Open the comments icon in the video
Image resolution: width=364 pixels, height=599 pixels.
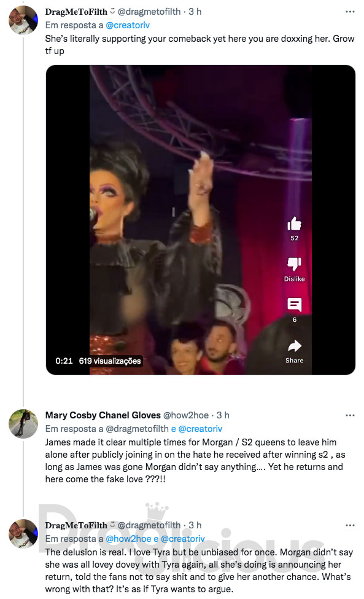pos(294,305)
